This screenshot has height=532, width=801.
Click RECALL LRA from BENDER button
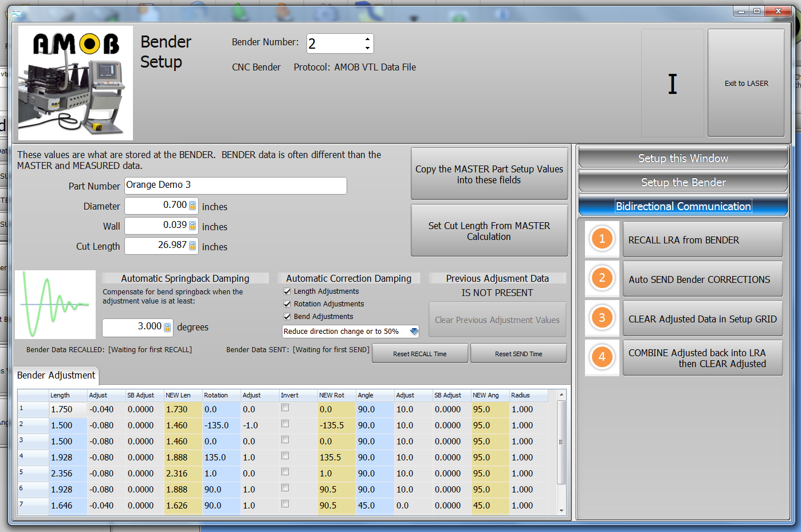(x=702, y=240)
